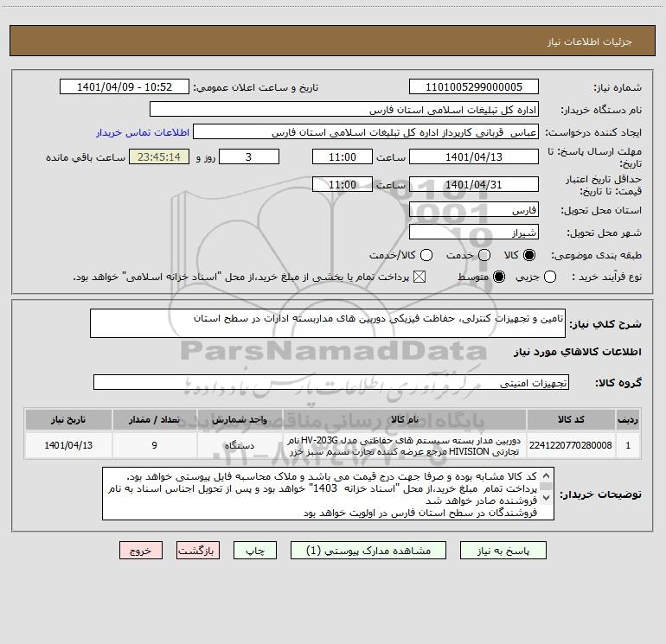Viewport: 666px width, 644px height.
Task: Click the کد کالا column header
Action: pyautogui.click(x=571, y=419)
